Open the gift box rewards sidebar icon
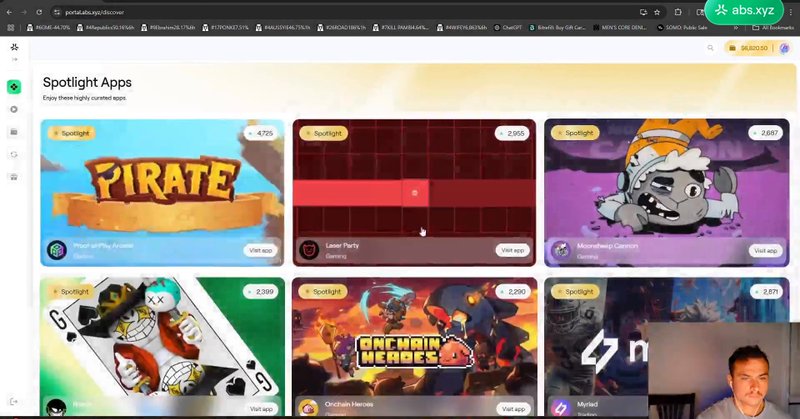The width and height of the screenshot is (800, 419). 14,177
